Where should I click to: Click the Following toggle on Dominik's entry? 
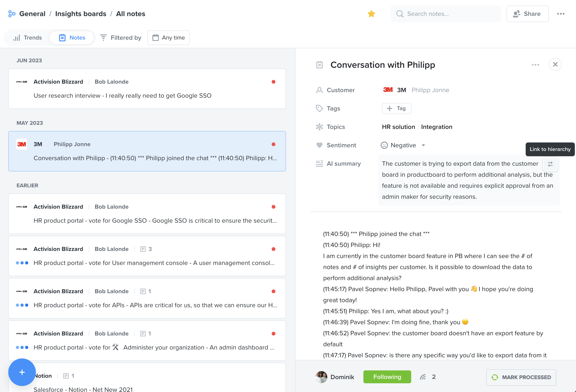coord(387,377)
